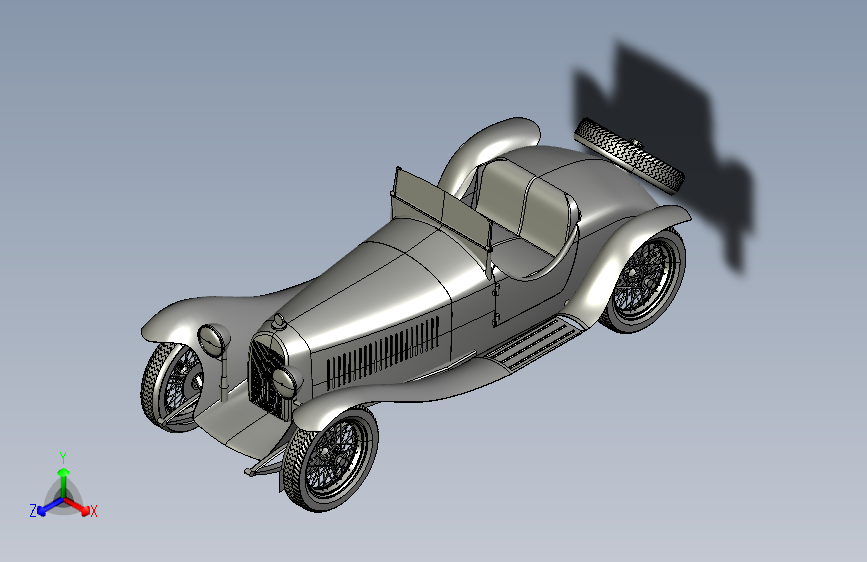Click the blue Z axis arrow of the triad

coord(50,506)
